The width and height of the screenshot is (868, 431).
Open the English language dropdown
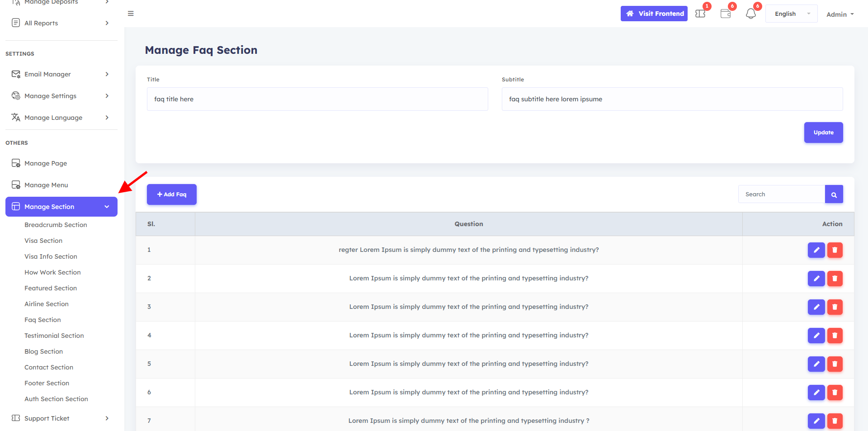(792, 14)
